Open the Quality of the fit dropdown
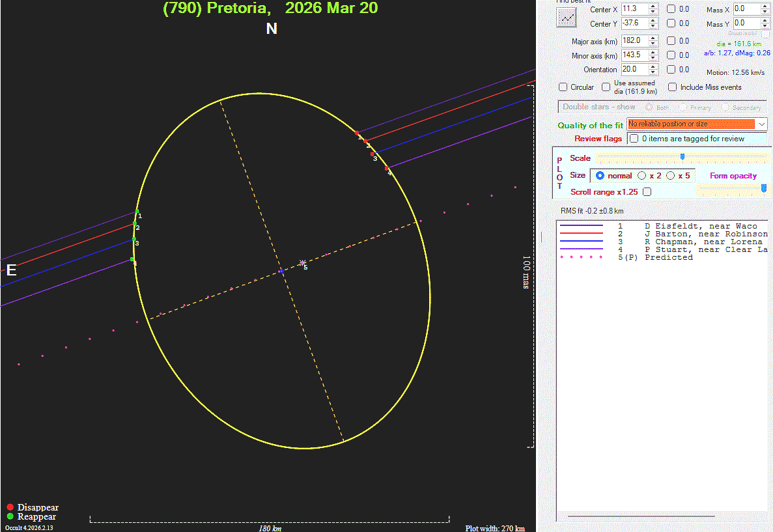The image size is (773, 532). (762, 124)
